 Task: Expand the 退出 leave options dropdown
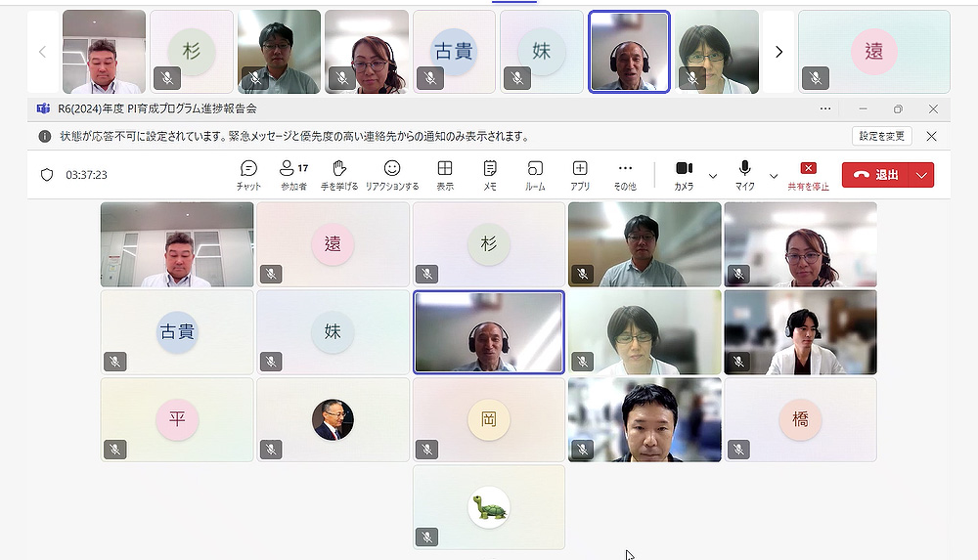point(922,175)
